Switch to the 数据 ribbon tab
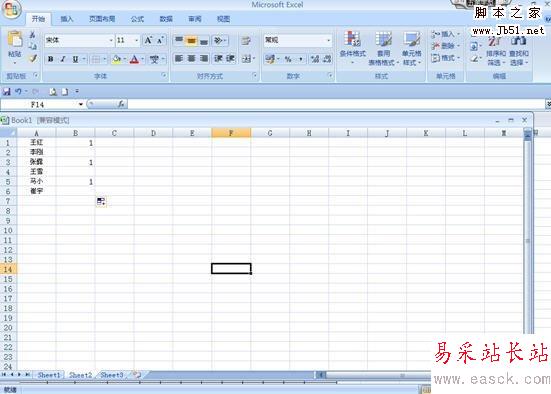Image resolution: width=551 pixels, height=394 pixels. [x=166, y=19]
